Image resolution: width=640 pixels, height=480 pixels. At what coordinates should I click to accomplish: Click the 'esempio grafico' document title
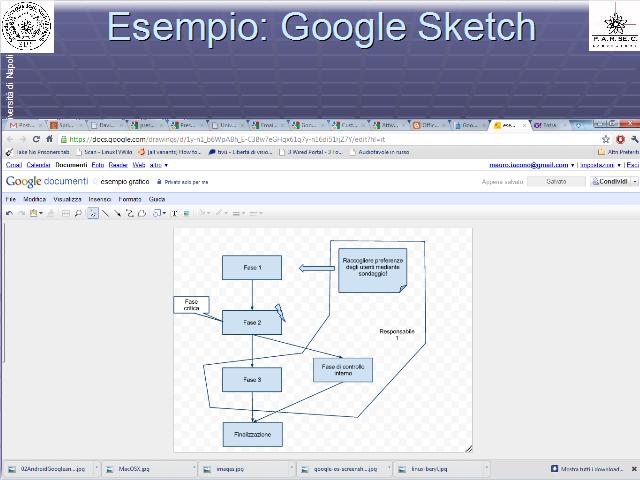(x=125, y=182)
